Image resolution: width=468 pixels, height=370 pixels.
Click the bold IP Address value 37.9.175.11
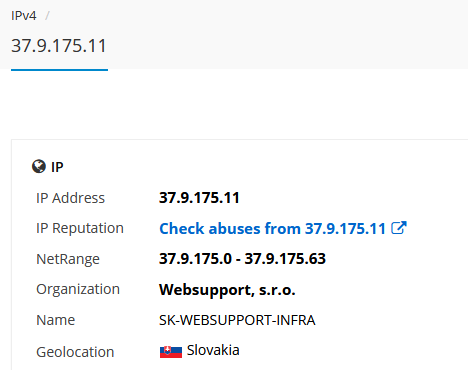click(x=199, y=198)
